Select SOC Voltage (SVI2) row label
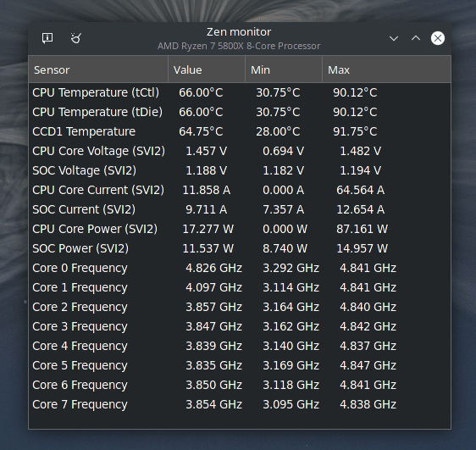 pyautogui.click(x=85, y=170)
